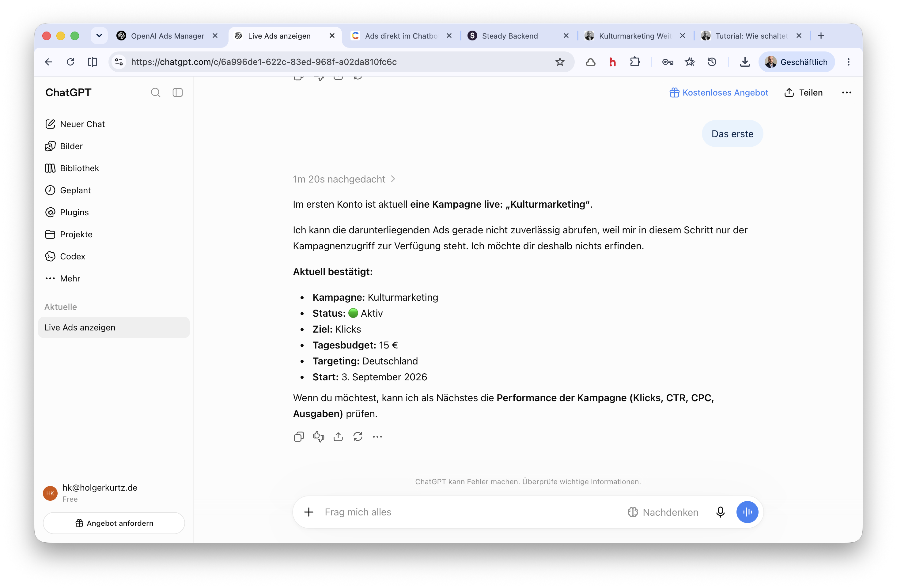Focus the Frag mich alles input field

471,512
